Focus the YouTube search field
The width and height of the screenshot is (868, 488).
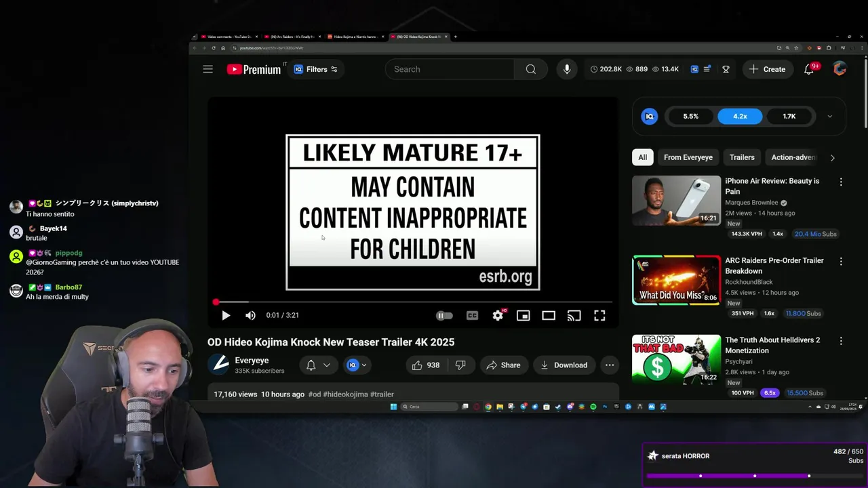pyautogui.click(x=449, y=69)
